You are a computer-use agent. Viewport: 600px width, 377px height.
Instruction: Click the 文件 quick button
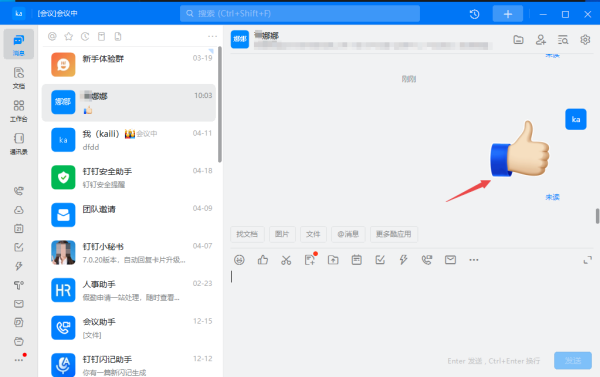click(313, 234)
